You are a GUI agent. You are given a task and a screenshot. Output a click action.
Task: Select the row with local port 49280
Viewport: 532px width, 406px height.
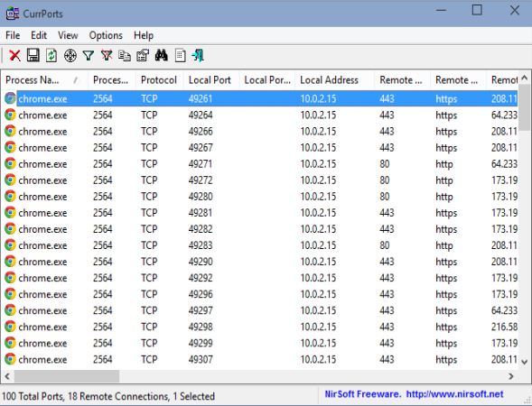[x=260, y=196]
